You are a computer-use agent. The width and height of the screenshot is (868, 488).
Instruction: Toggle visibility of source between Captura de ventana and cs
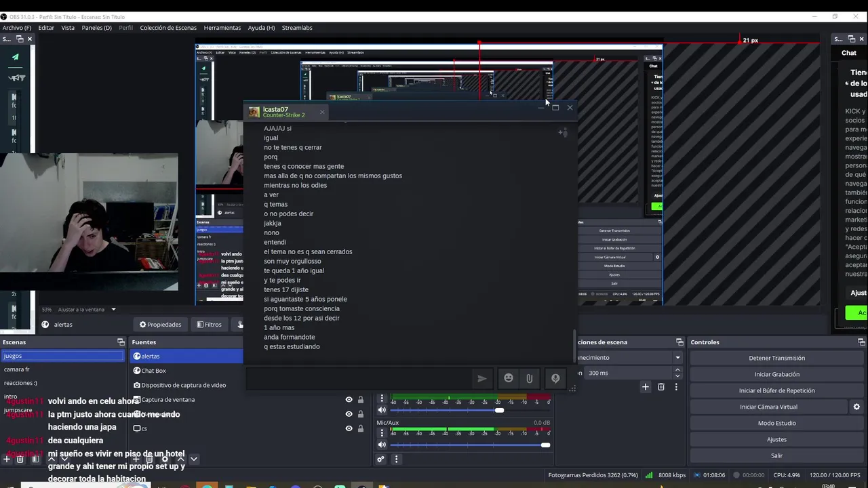[x=349, y=414]
